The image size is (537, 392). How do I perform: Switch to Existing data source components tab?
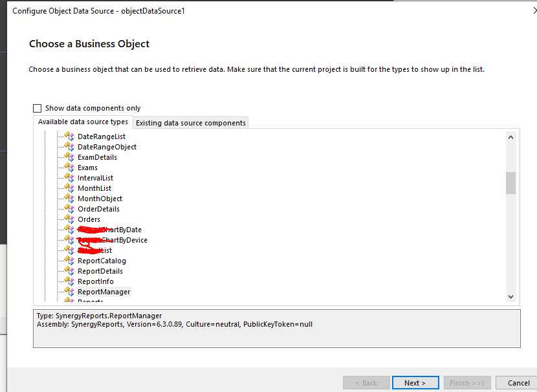tap(190, 123)
